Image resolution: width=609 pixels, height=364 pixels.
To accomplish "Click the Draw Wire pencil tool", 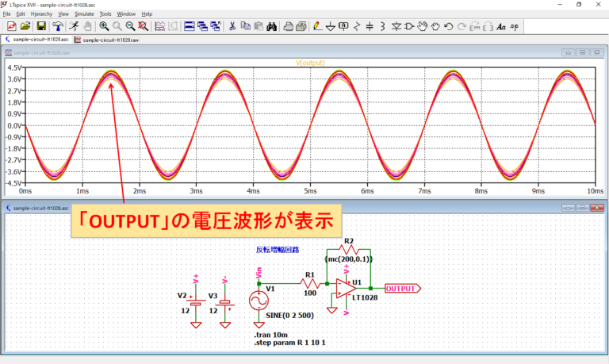I will coord(316,26).
